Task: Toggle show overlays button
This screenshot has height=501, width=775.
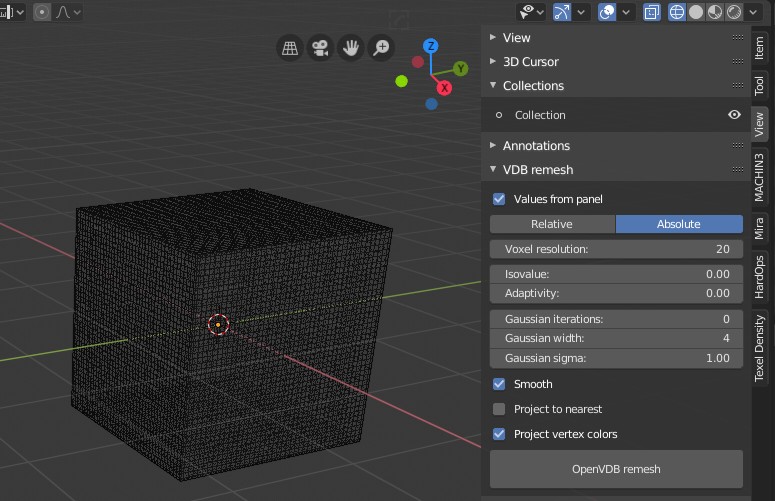Action: coord(607,12)
